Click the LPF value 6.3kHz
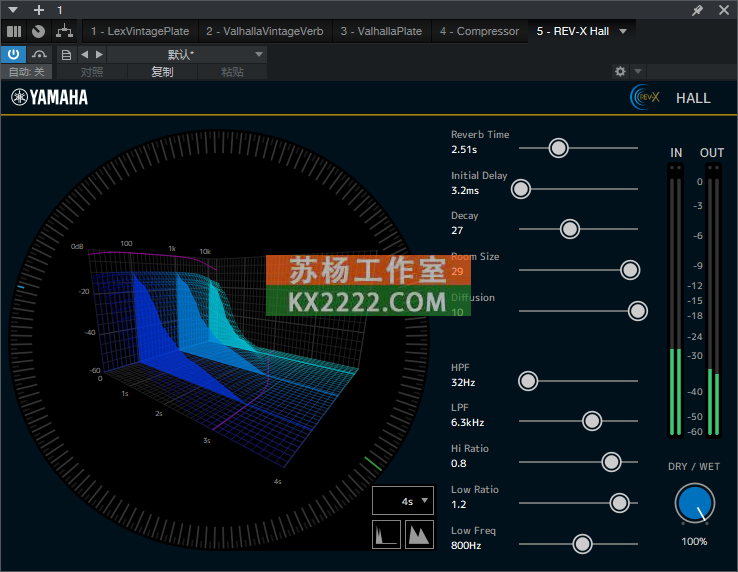Screen dimensions: 738x572 coord(467,423)
